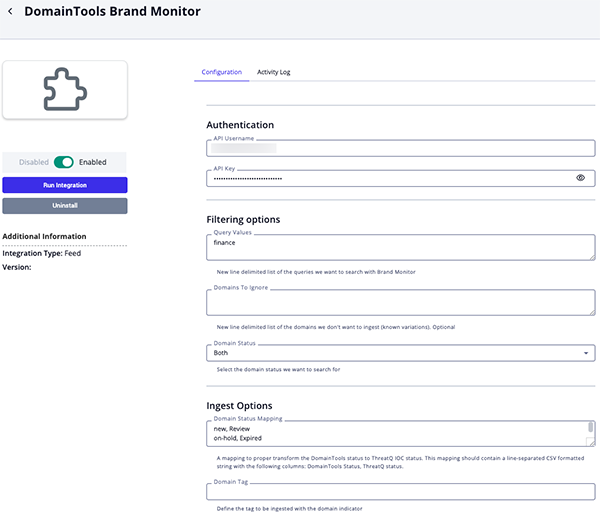Click the Domain Tag input field
Screen dimensions: 600x514
pos(401,492)
